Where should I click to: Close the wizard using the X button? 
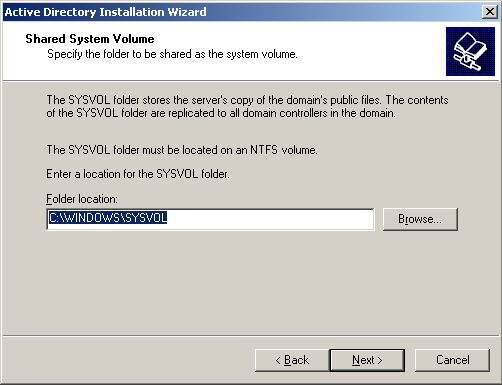pyautogui.click(x=490, y=12)
